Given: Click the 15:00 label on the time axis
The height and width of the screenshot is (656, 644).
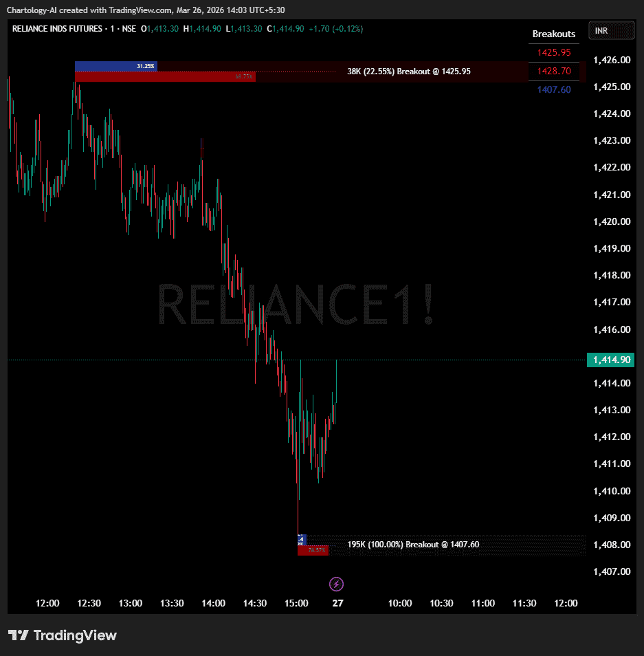Looking at the screenshot, I should click(x=296, y=603).
